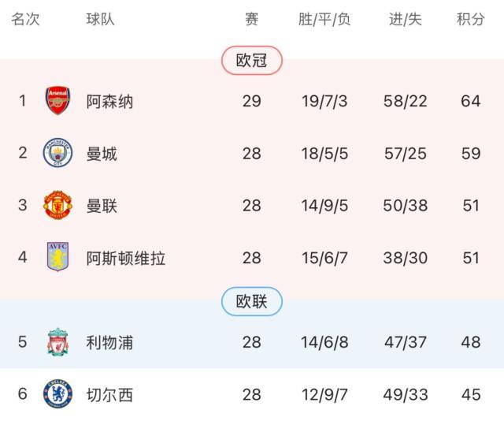Viewport: 504px width, 421px height.
Task: Click Chelsea's 49/33 goals record
Action: click(406, 394)
